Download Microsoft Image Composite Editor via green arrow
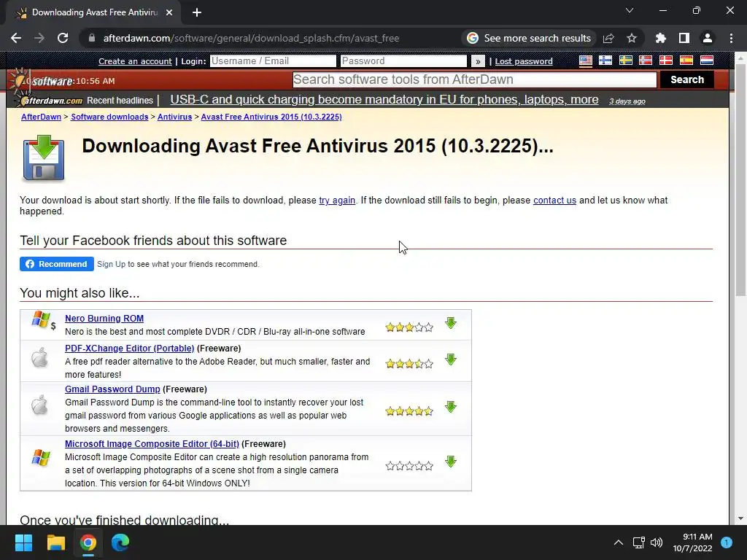This screenshot has width=747, height=560. (x=451, y=462)
